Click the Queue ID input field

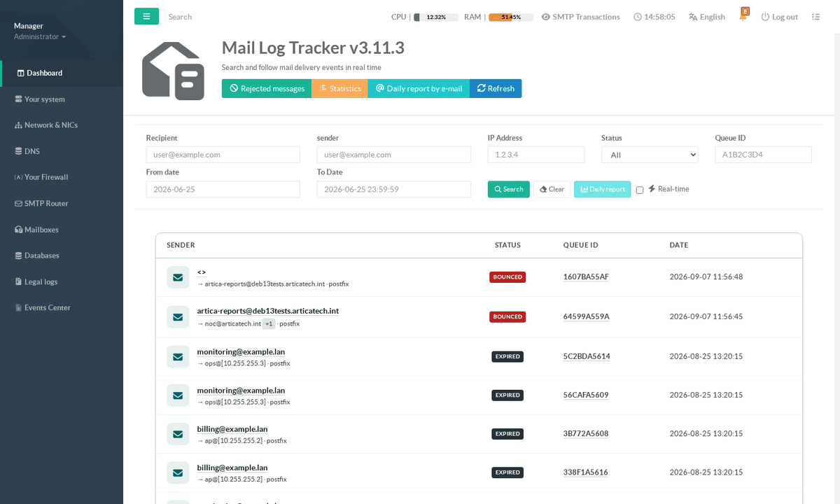pyautogui.click(x=764, y=155)
